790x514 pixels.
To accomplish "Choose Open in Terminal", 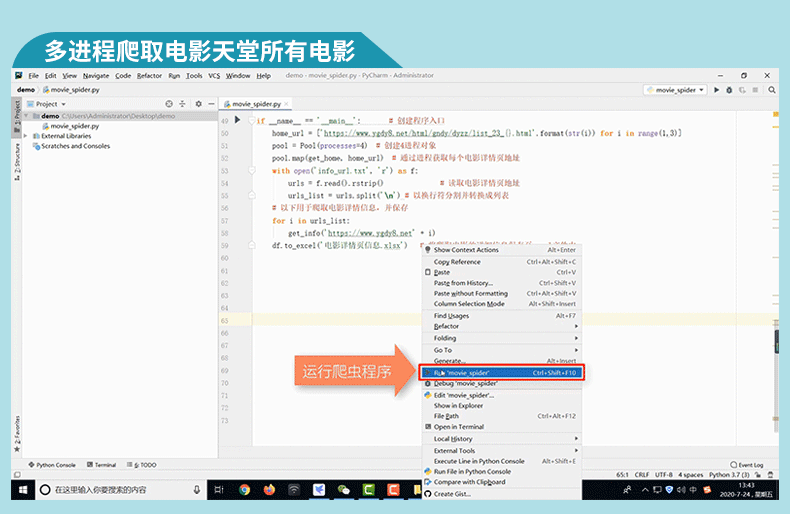I will click(502, 427).
